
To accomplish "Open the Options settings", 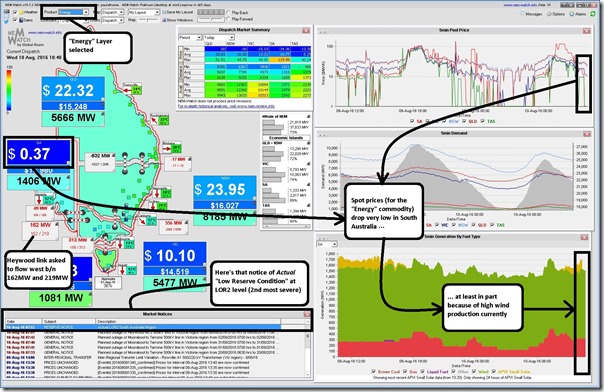I will pos(556,14).
